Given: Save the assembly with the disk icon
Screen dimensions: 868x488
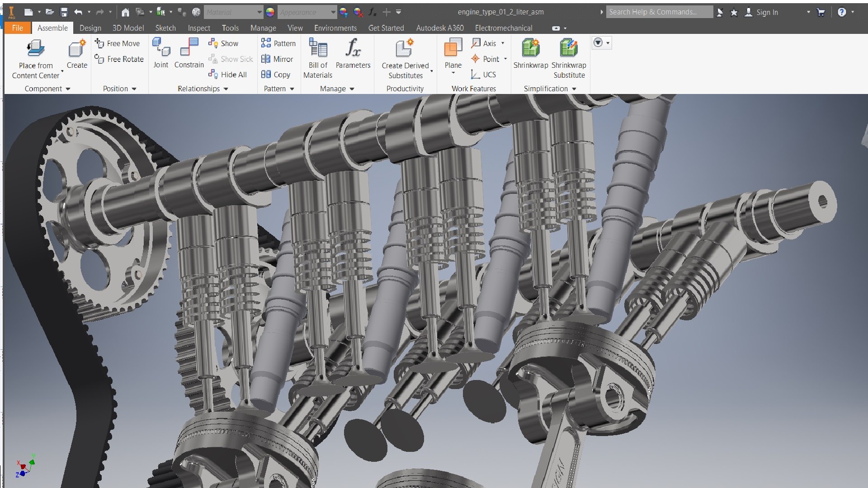Looking at the screenshot, I should tap(64, 12).
